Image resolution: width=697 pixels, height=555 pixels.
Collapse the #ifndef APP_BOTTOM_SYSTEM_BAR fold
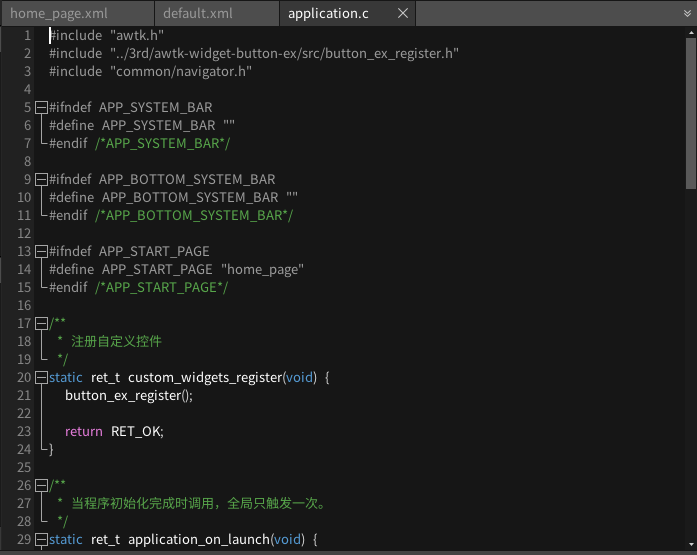(41, 179)
